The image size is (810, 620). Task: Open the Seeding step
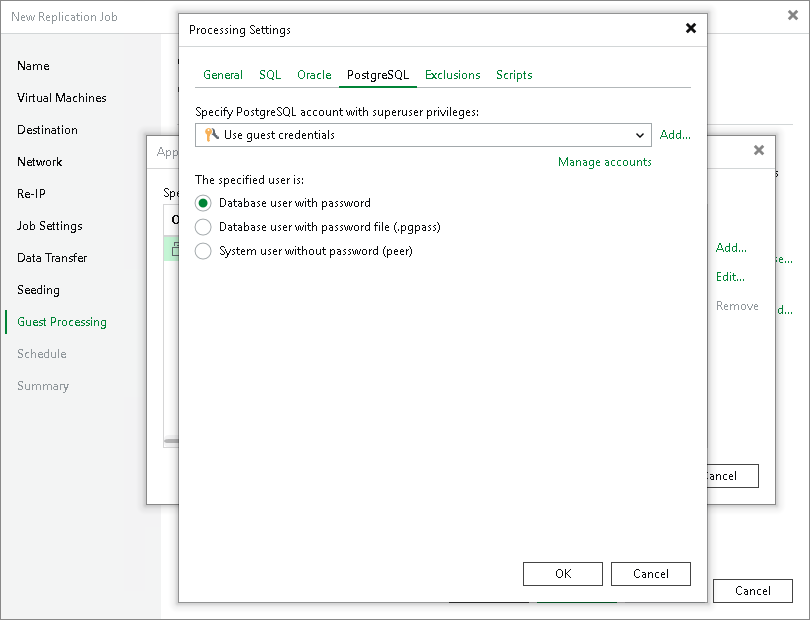(38, 290)
